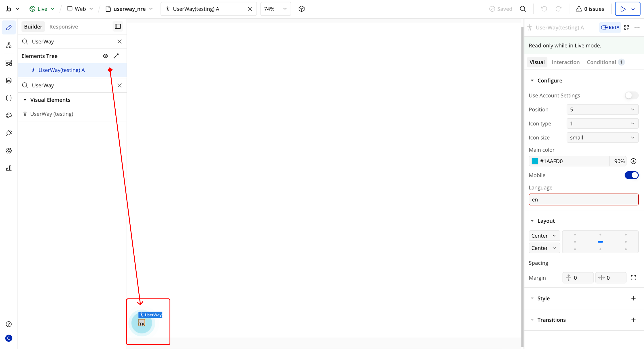
Task: Toggle Elements Tree eye visibility icon
Action: point(106,56)
